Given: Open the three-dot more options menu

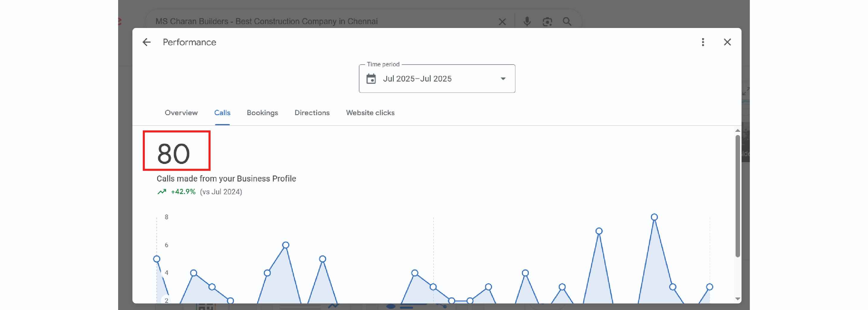Looking at the screenshot, I should click(703, 42).
